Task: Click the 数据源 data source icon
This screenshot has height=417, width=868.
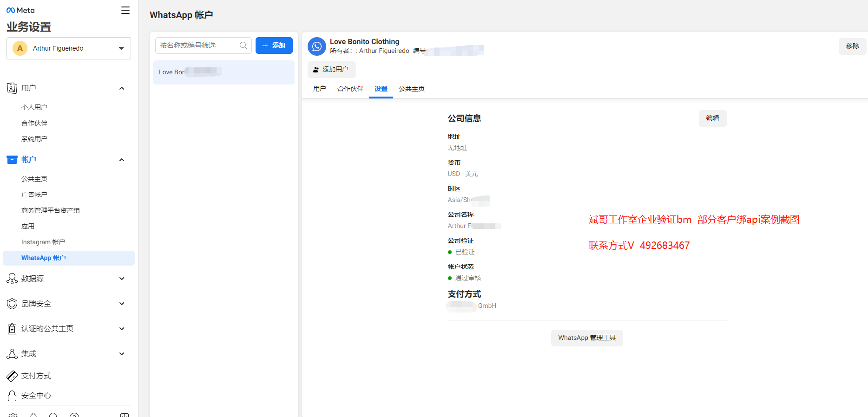Action: coord(12,279)
